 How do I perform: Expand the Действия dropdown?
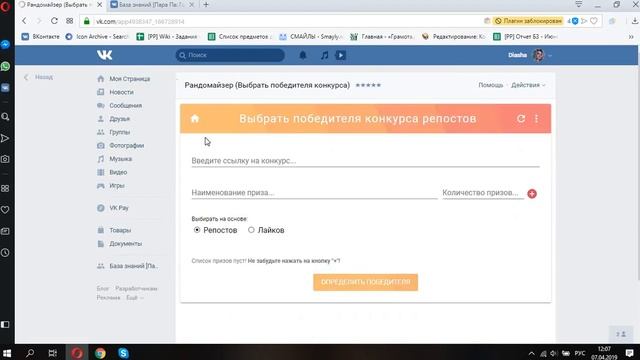pos(528,85)
